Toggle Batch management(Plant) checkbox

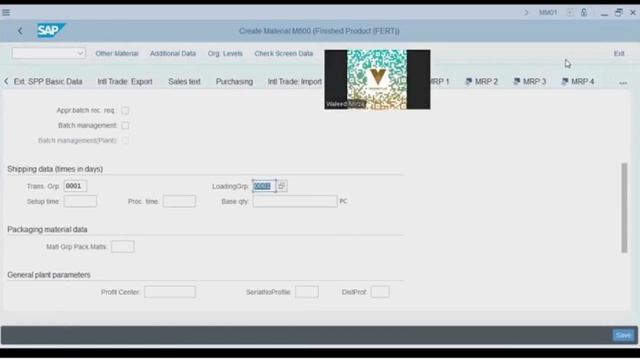point(125,140)
